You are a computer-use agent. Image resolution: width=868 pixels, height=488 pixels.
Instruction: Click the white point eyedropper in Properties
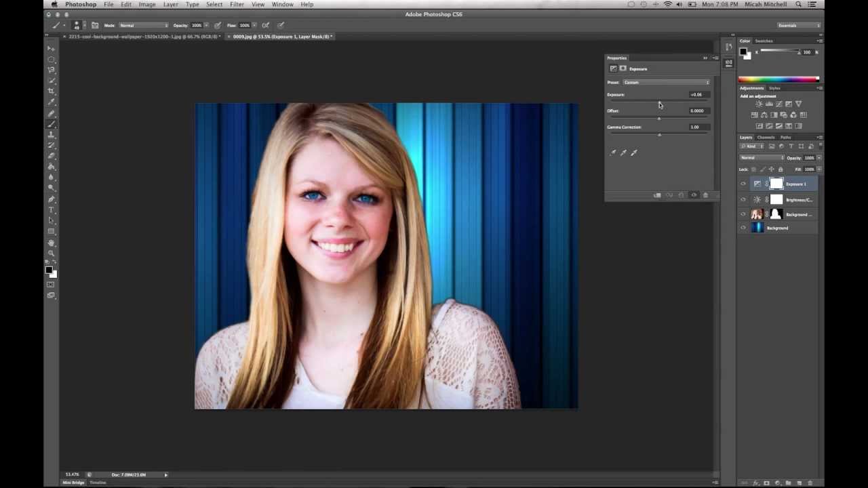click(x=634, y=152)
